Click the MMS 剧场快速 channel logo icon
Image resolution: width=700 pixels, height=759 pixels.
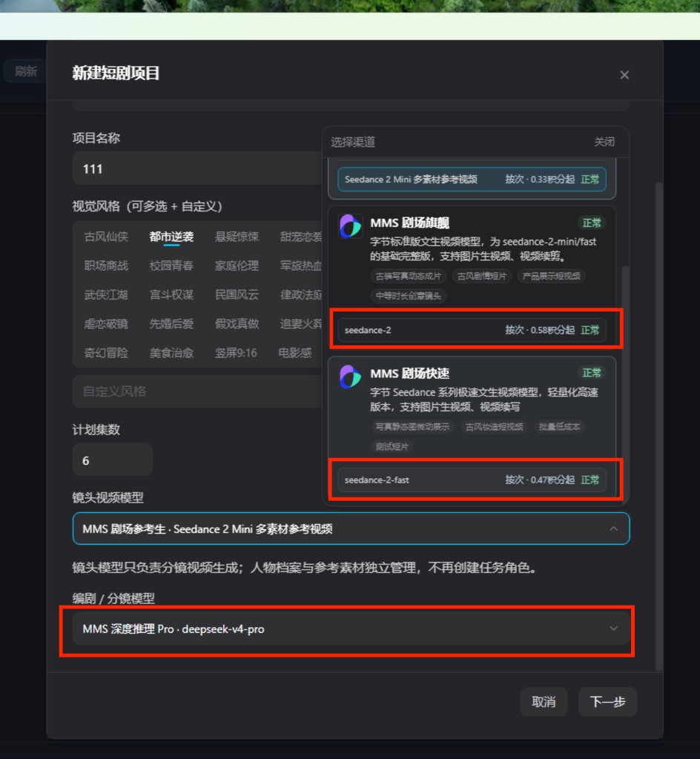[350, 377]
